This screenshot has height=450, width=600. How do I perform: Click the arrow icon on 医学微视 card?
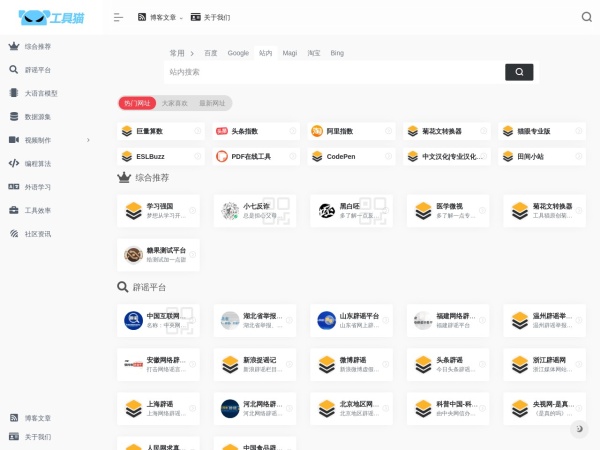point(482,210)
